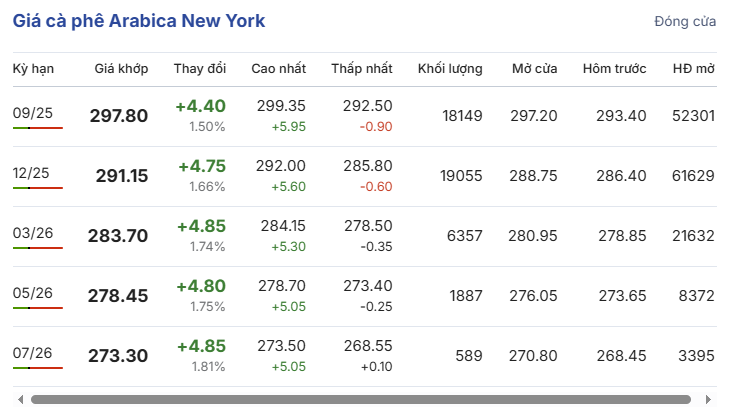The image size is (738, 418).
Task: Click the horizontal scrollbar thumb
Action: click(360, 400)
